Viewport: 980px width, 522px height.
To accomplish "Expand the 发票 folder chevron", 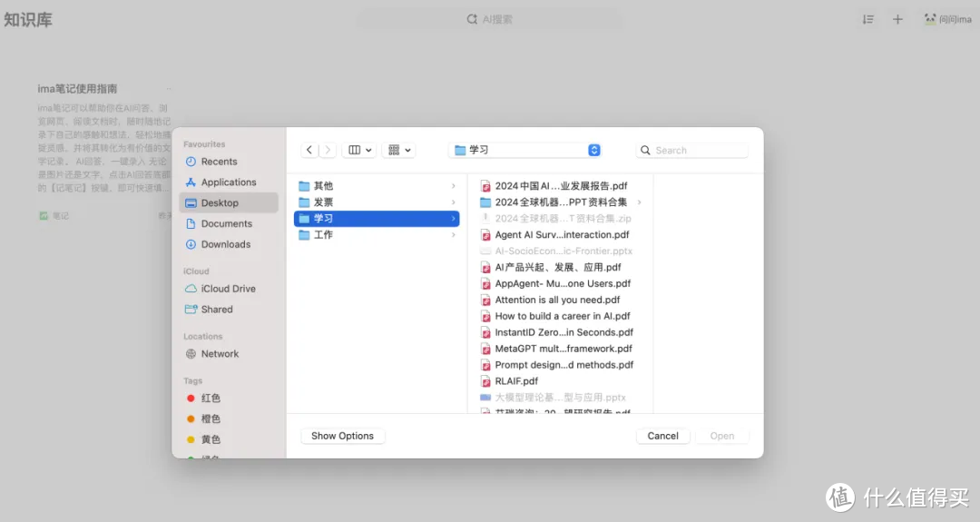I will (x=453, y=202).
